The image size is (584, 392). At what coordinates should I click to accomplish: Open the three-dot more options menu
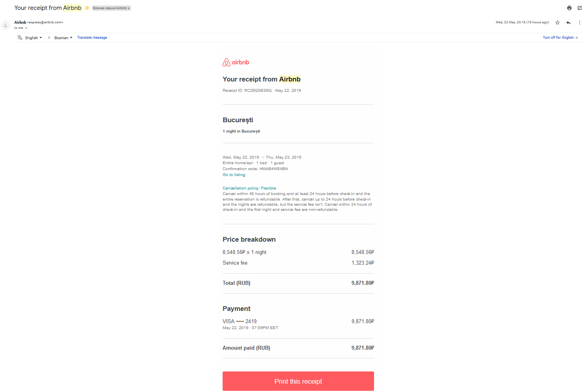pyautogui.click(x=579, y=23)
